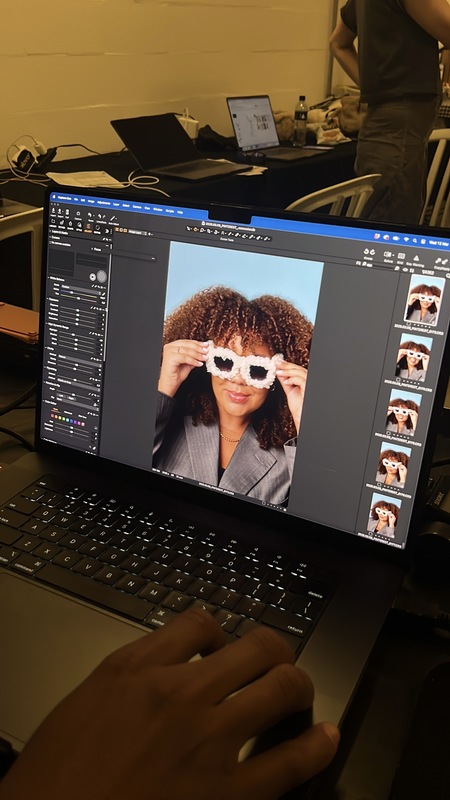Click the Capture toolbar icon
The height and width of the screenshot is (800, 450).
(x=78, y=213)
